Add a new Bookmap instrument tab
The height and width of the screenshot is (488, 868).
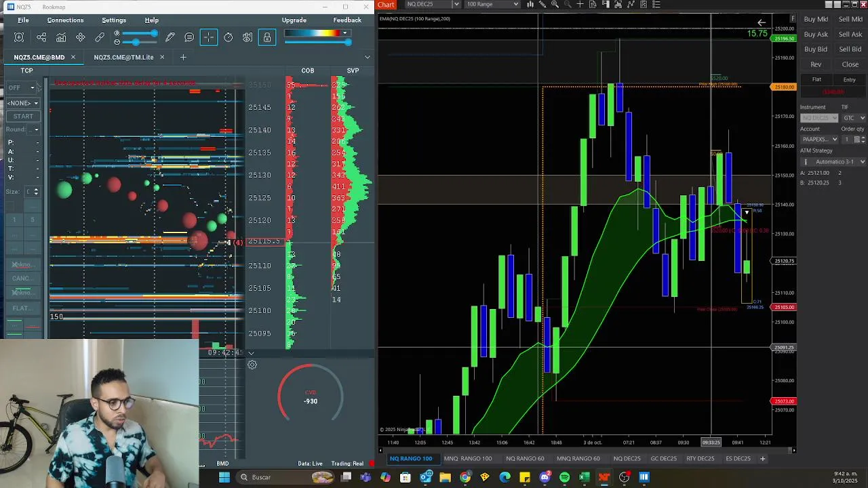click(182, 58)
